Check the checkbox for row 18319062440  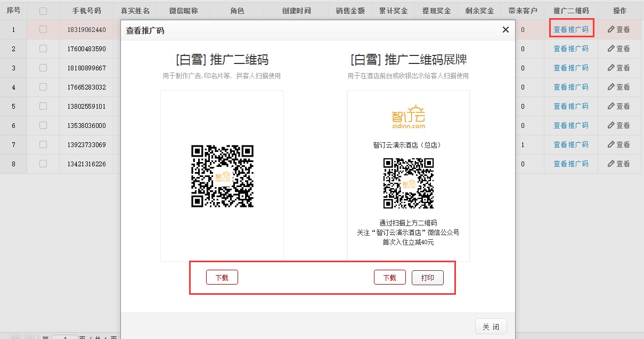tap(43, 30)
